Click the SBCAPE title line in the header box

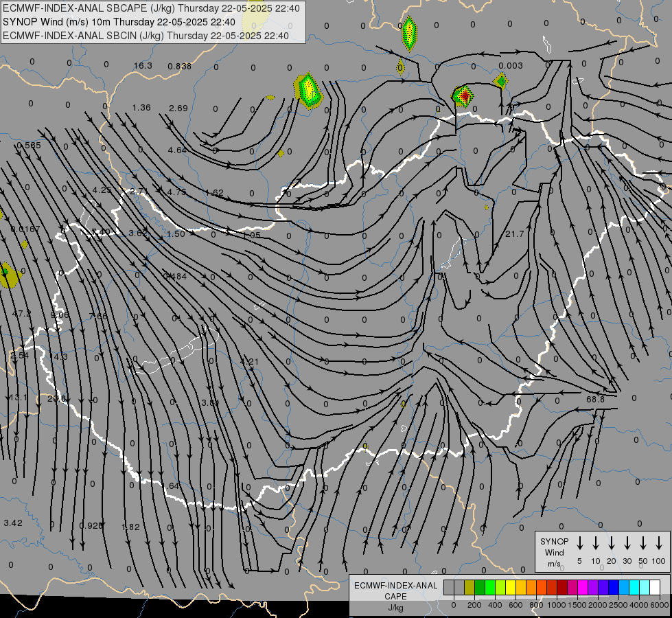(151, 8)
